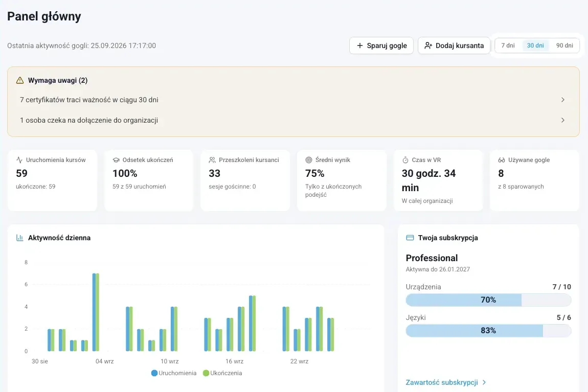Viewport: 588px width, 392px height.
Task: Click the z 8 sparowanych text
Action: click(521, 186)
